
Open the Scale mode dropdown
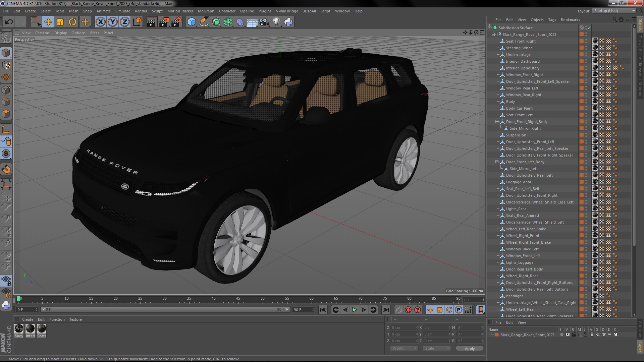click(x=437, y=349)
